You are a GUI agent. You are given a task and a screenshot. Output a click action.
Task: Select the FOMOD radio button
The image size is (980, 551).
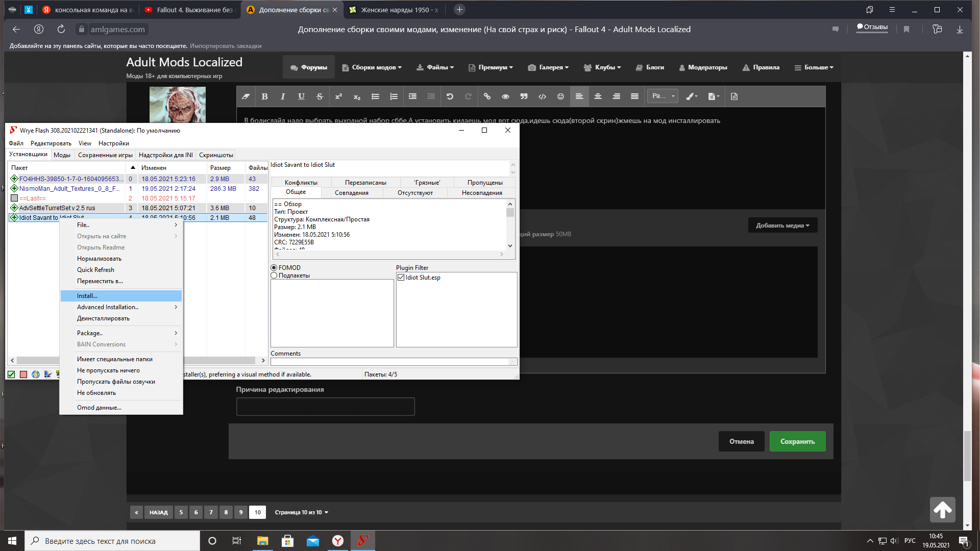pyautogui.click(x=274, y=268)
